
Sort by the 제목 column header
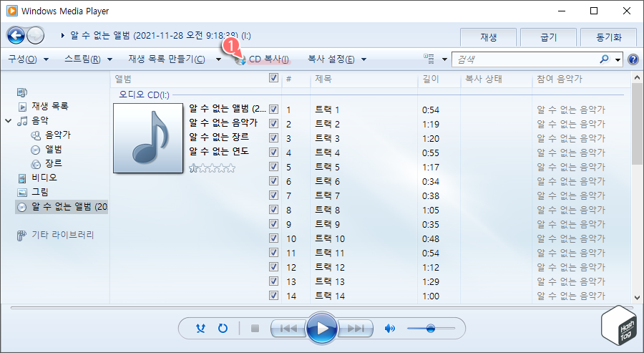coord(364,79)
